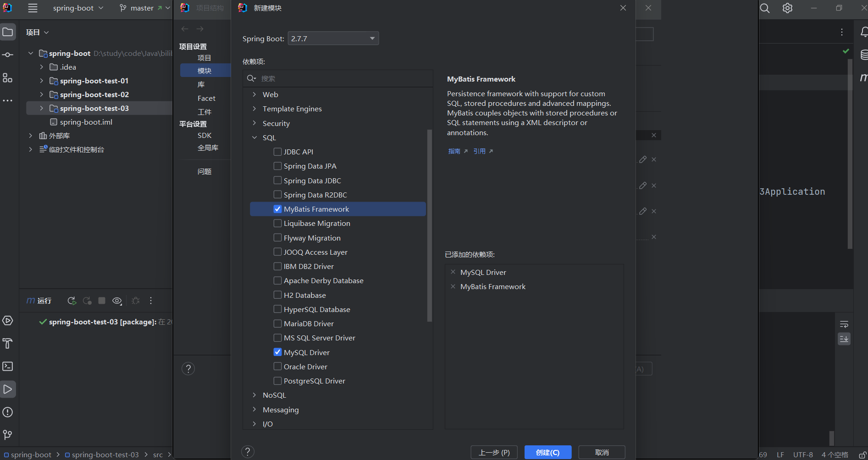Select Facet in Project Structure sidebar
868x460 pixels.
pyautogui.click(x=206, y=98)
